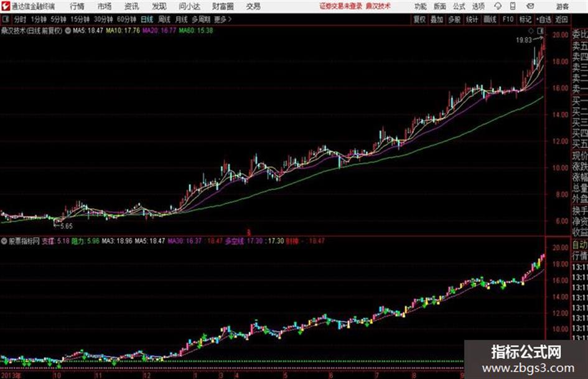Click the 叠加 overlay toolbar button
Screen dimensions: 588x379
tap(437, 19)
